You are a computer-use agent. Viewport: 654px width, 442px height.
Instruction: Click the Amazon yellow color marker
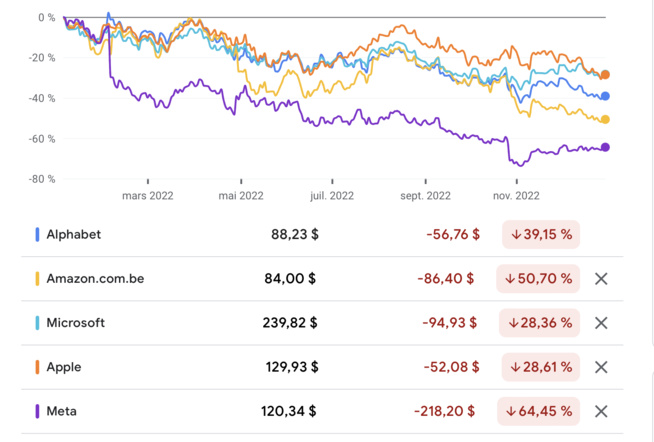(x=38, y=279)
